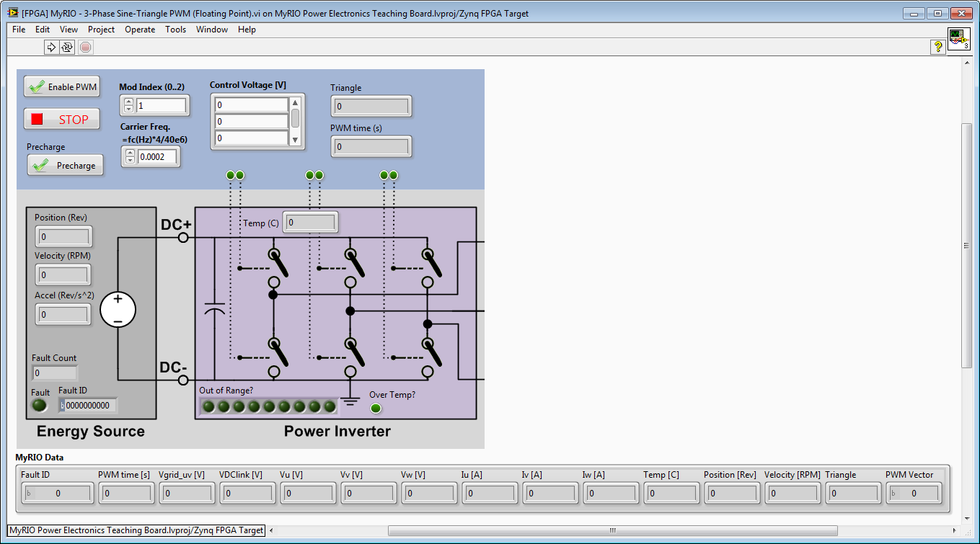Open radix selector on MyRIO Data Fault ID
The width and height of the screenshot is (980, 544).
click(29, 494)
